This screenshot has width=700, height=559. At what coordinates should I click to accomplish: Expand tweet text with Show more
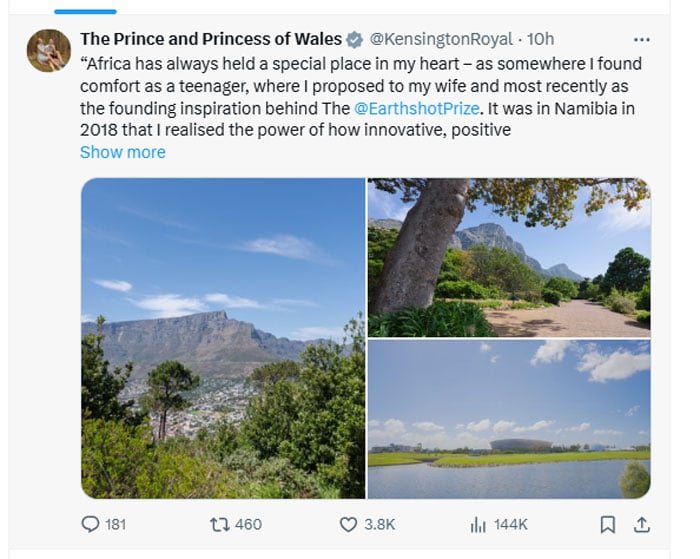[123, 152]
